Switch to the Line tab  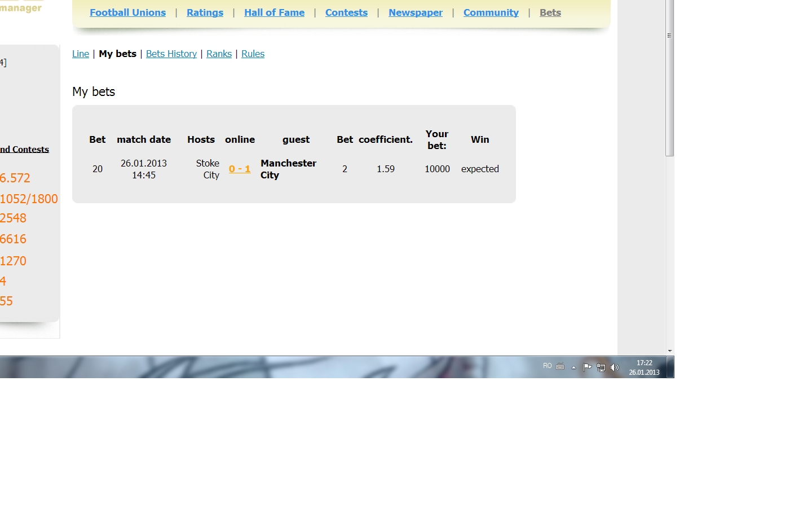pos(81,54)
